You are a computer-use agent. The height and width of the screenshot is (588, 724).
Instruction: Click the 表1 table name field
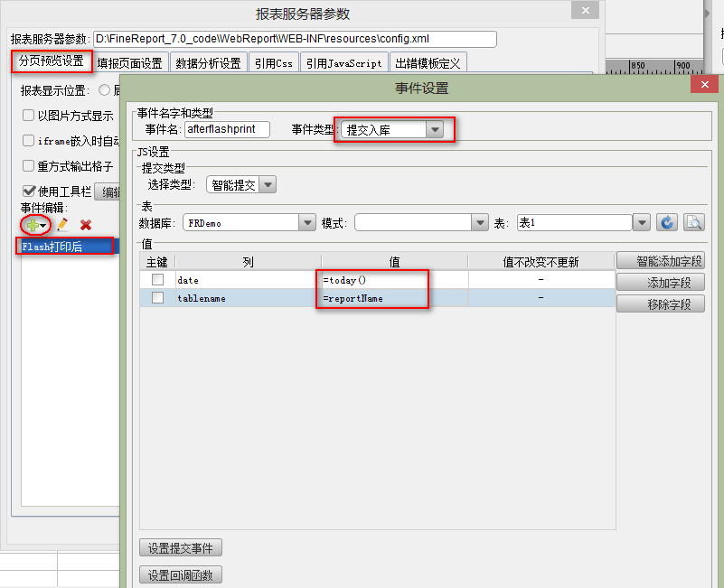[x=574, y=223]
